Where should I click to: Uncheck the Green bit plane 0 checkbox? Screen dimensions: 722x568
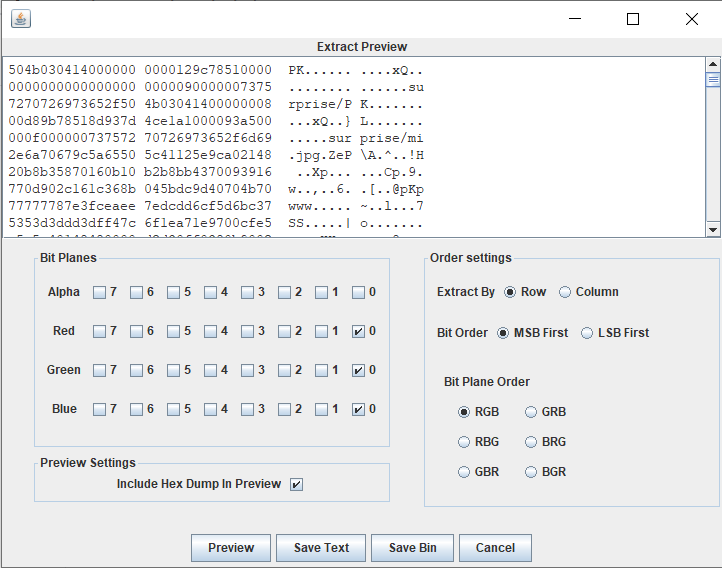pos(358,371)
